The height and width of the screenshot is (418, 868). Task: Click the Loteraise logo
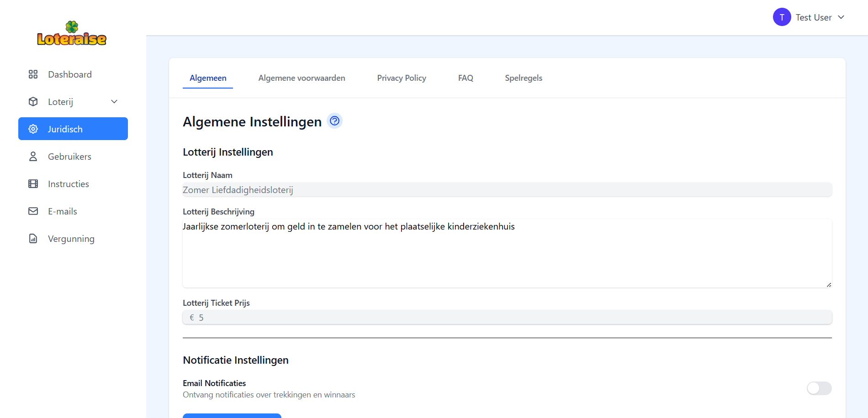[x=72, y=34]
